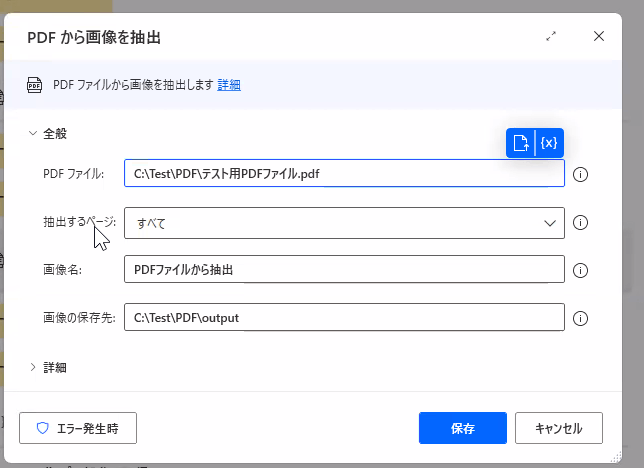Focus the 画像の保存先 input field
This screenshot has height=468, width=644.
click(344, 317)
